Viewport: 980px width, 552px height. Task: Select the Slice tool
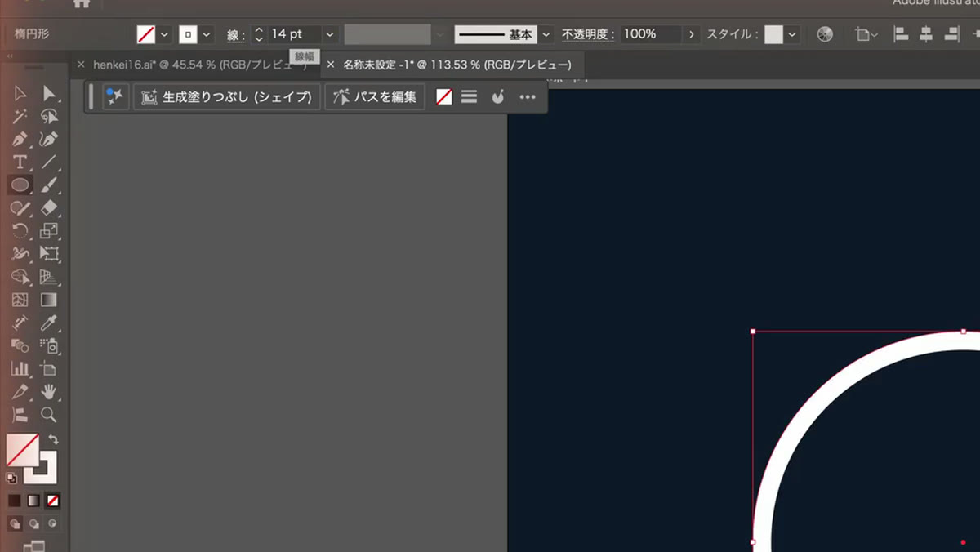[x=20, y=391]
